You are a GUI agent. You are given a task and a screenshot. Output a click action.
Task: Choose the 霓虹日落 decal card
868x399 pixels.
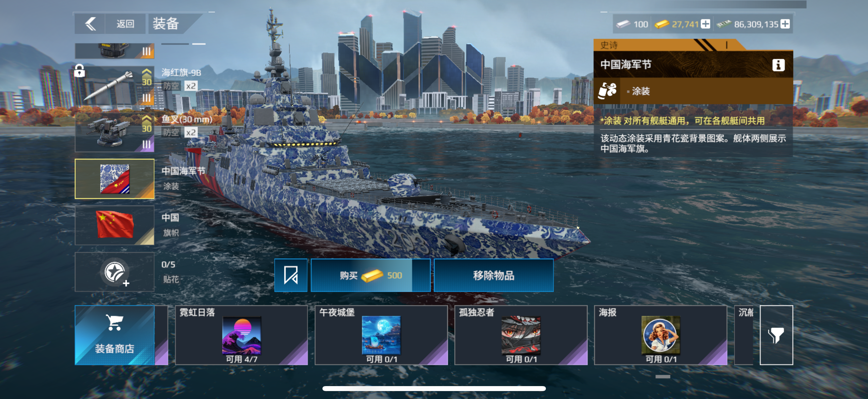tap(241, 335)
